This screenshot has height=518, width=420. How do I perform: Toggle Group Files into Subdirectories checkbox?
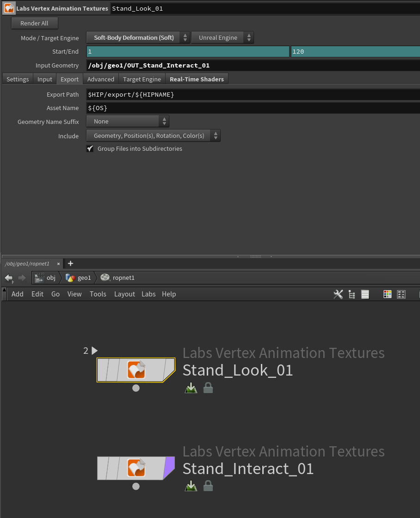pyautogui.click(x=90, y=148)
